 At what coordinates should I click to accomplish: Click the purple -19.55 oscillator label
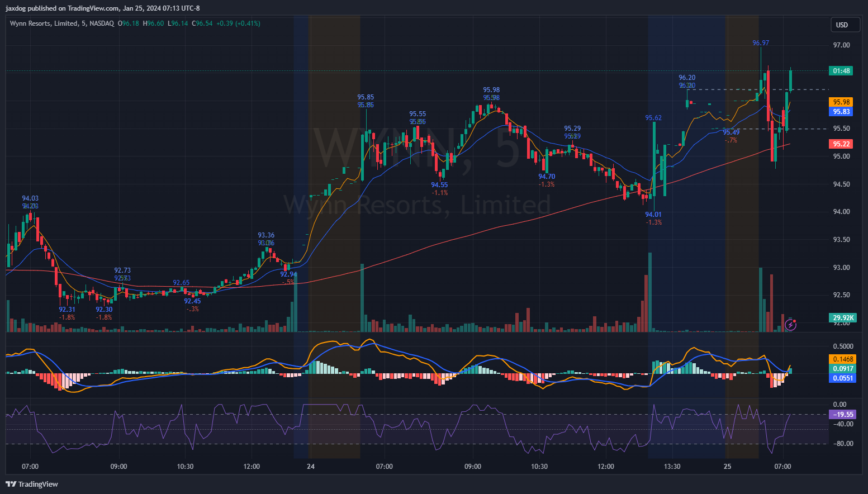point(843,415)
